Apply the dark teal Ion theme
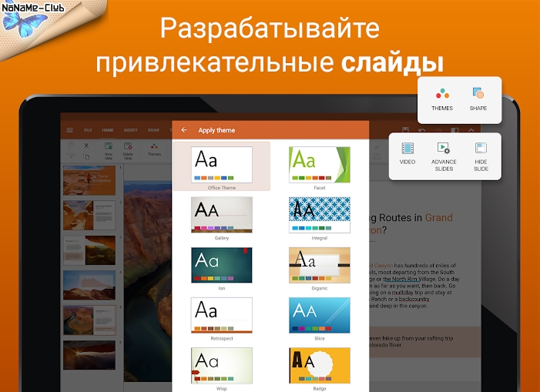Screen dimensions: 540x392 tap(222, 265)
